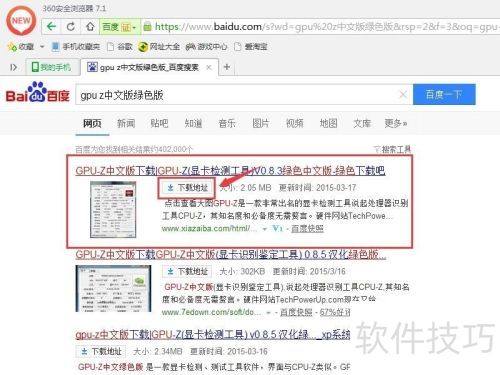This screenshot has width=500, height=375.
Task: Open the V0.8.3绿色中文版 result title
Action: [x=230, y=171]
